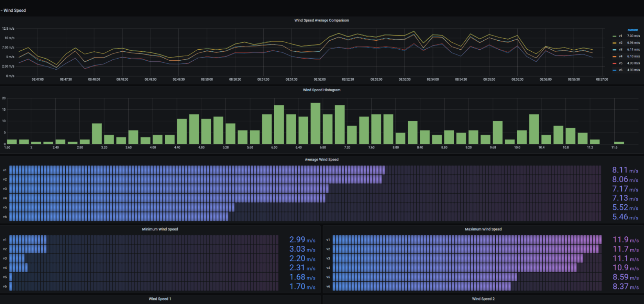Viewport: 644px width, 304px height.
Task: Open the Wind Speed 1 panel title menu
Action: click(x=160, y=299)
